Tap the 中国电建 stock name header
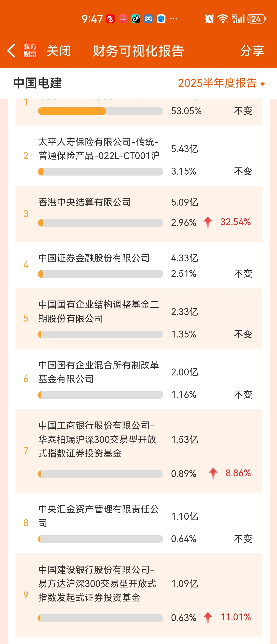 [x=37, y=83]
